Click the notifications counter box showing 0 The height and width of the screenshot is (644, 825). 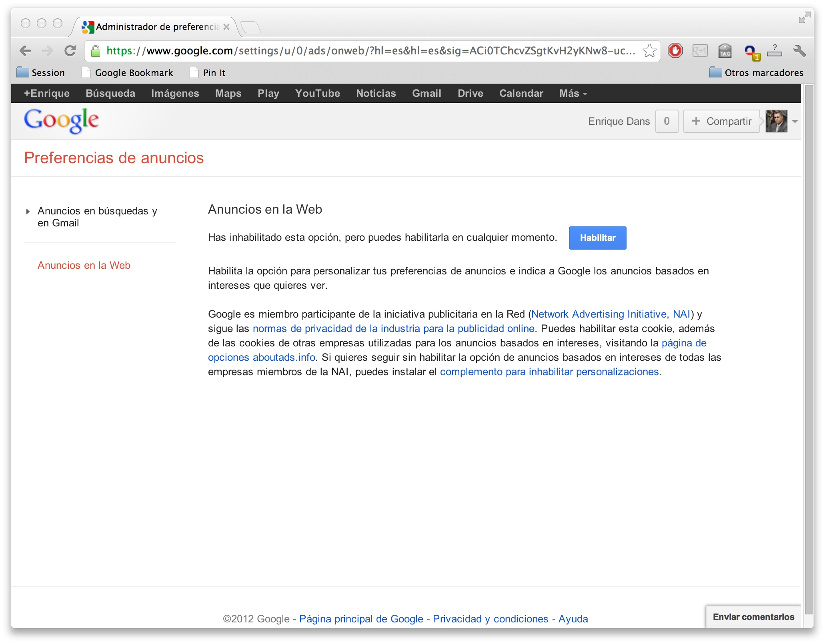coord(667,121)
